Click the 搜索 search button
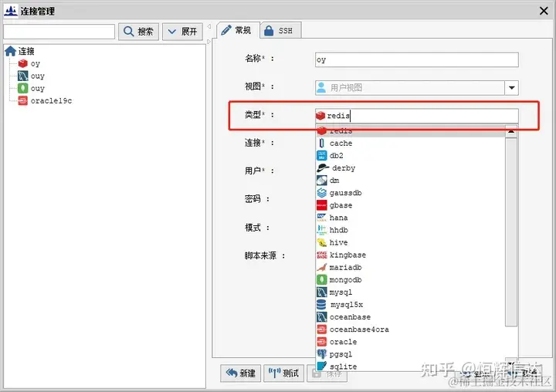Viewport: 556px width, 392px height. click(139, 32)
